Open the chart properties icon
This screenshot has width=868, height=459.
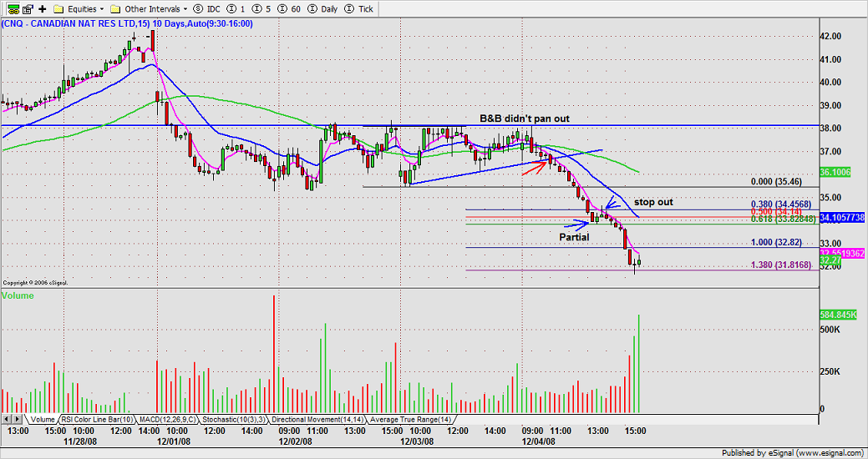click(28, 9)
